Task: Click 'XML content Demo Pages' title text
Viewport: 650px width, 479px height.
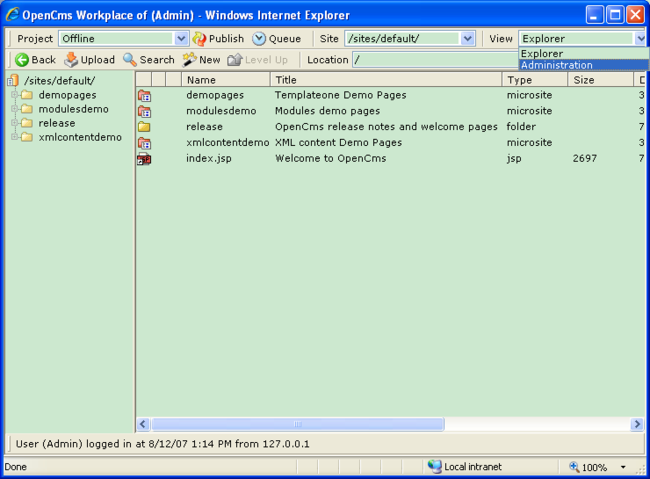Action: point(338,142)
